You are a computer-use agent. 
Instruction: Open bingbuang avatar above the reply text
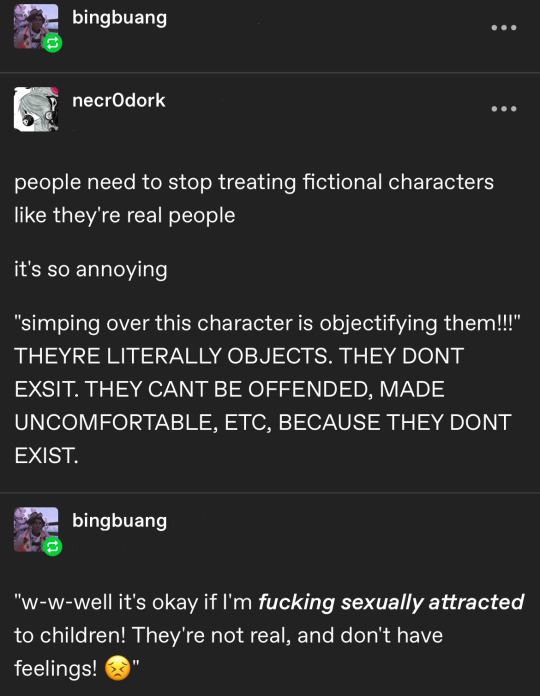[x=36, y=530]
